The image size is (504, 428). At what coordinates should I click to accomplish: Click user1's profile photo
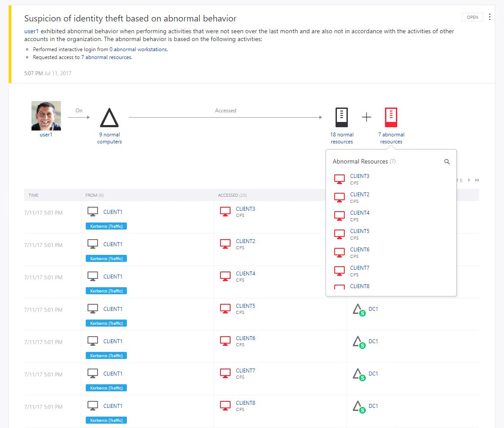[x=46, y=116]
